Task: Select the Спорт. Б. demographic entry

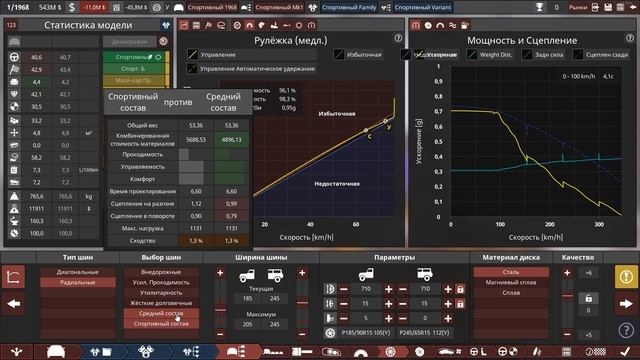Action: coord(134,69)
